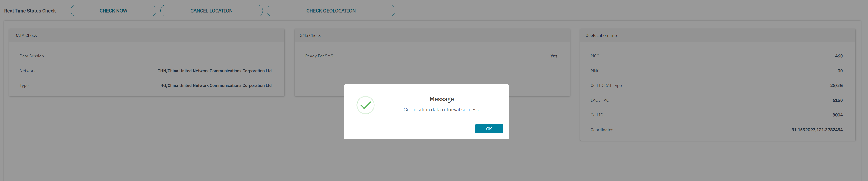Click the Cell ID value 3004

(837, 115)
